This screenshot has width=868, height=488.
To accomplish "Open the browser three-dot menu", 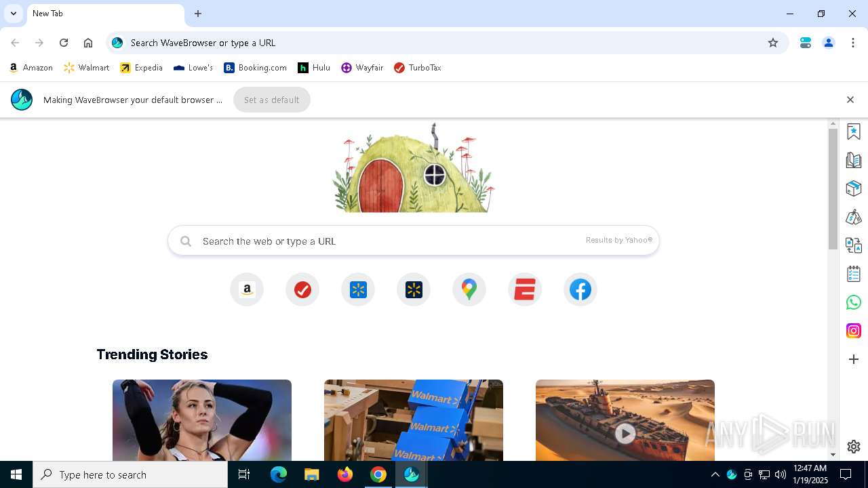I will pyautogui.click(x=853, y=43).
